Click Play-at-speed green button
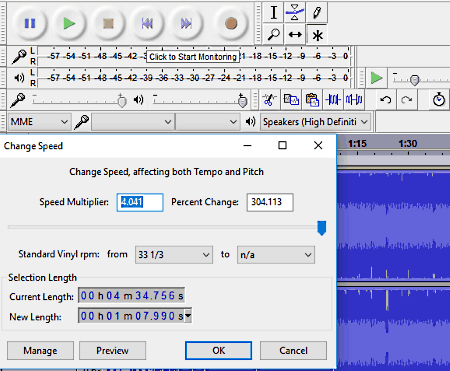 click(376, 78)
